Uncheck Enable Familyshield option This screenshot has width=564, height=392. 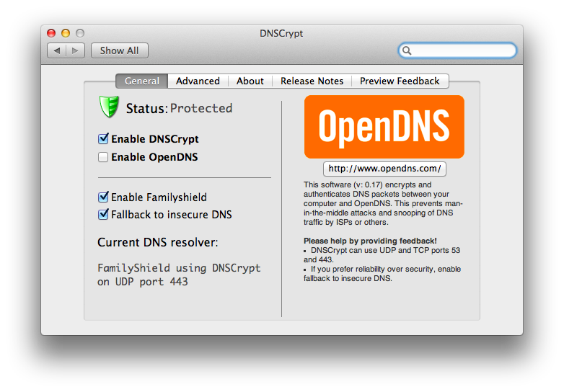pyautogui.click(x=103, y=197)
